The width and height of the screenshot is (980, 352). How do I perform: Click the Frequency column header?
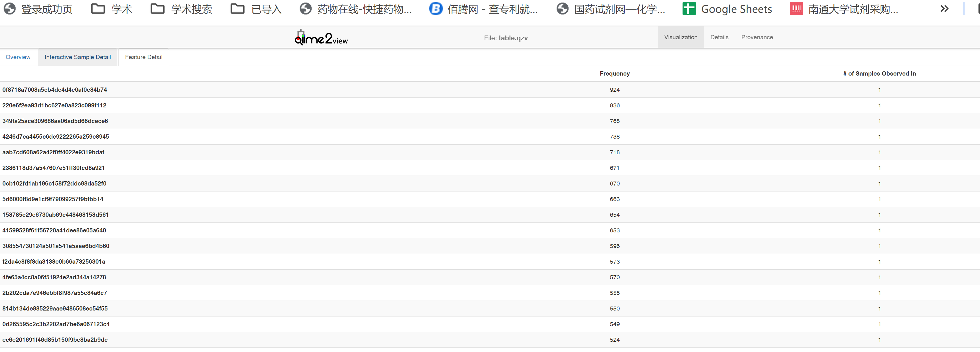[x=614, y=74]
